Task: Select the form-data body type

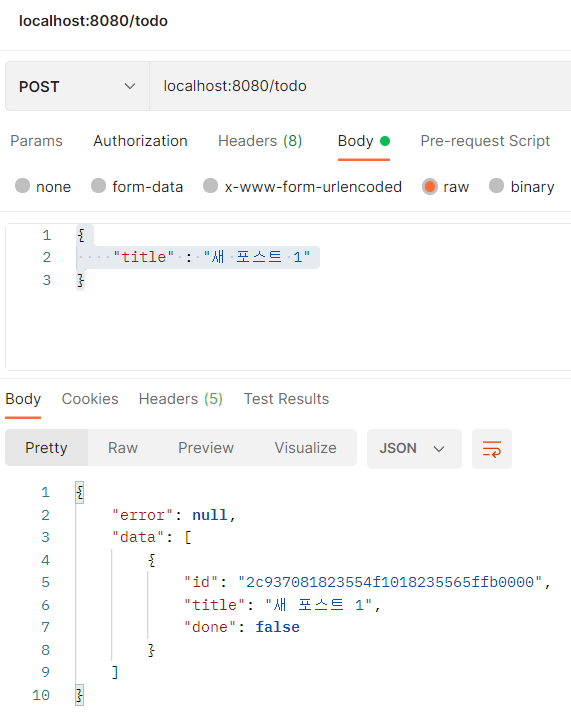Action: click(137, 187)
